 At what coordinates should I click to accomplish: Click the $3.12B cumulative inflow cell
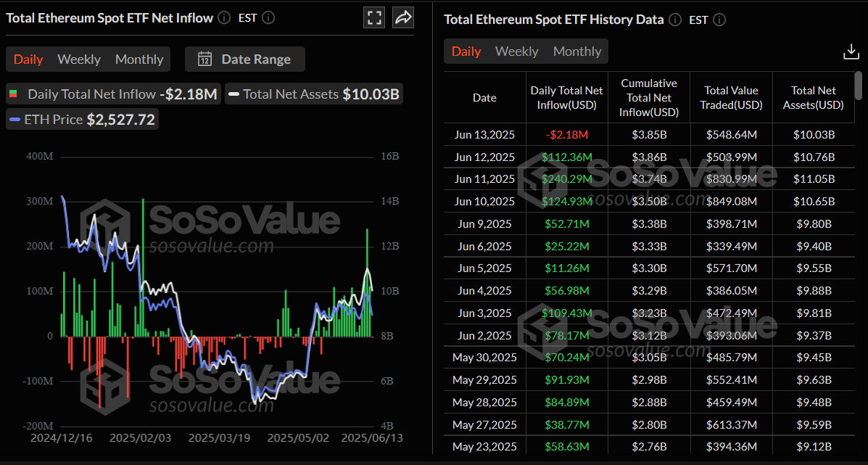tap(649, 335)
